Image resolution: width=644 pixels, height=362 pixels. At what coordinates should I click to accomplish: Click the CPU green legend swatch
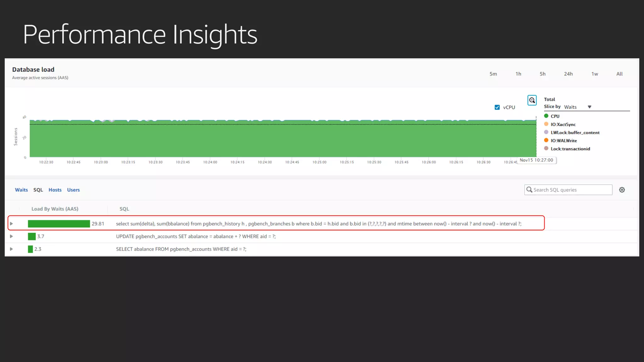[x=546, y=116]
